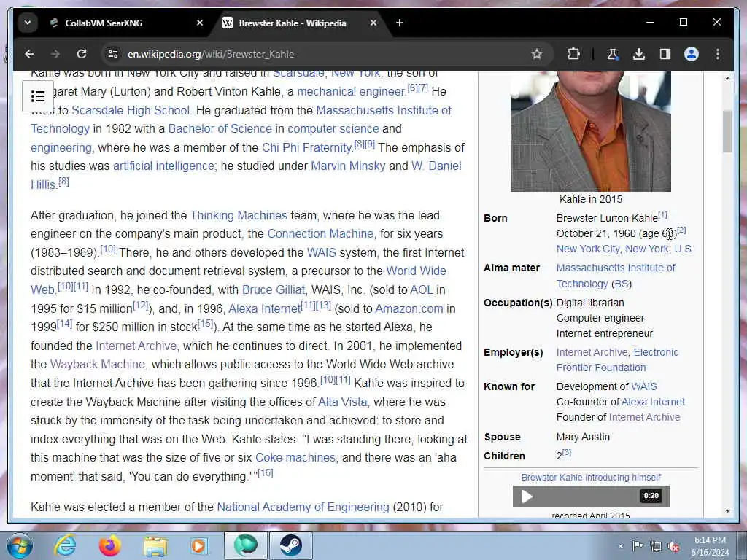Click the Kahle in 2015 portrait photo

[x=590, y=131]
